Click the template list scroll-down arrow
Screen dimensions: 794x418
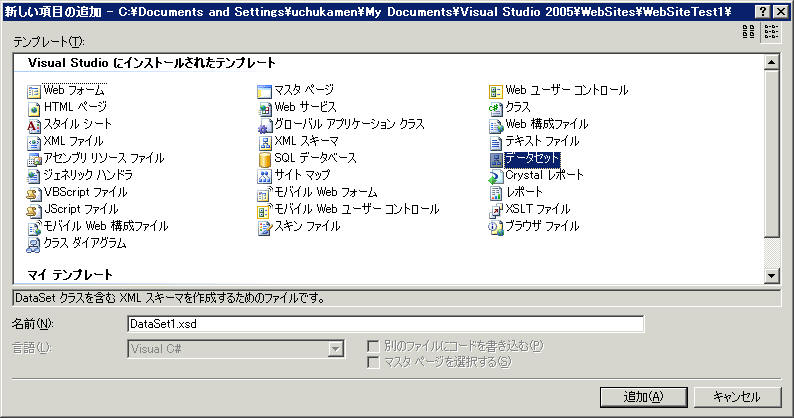click(x=771, y=276)
